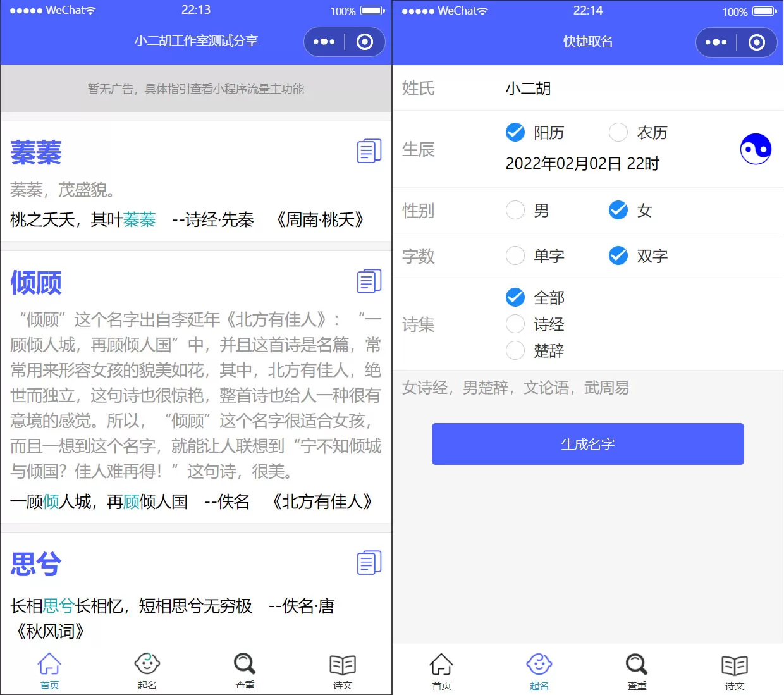This screenshot has height=695, width=784.
Task: Tap the gray ad banner placeholder
Action: click(x=196, y=89)
